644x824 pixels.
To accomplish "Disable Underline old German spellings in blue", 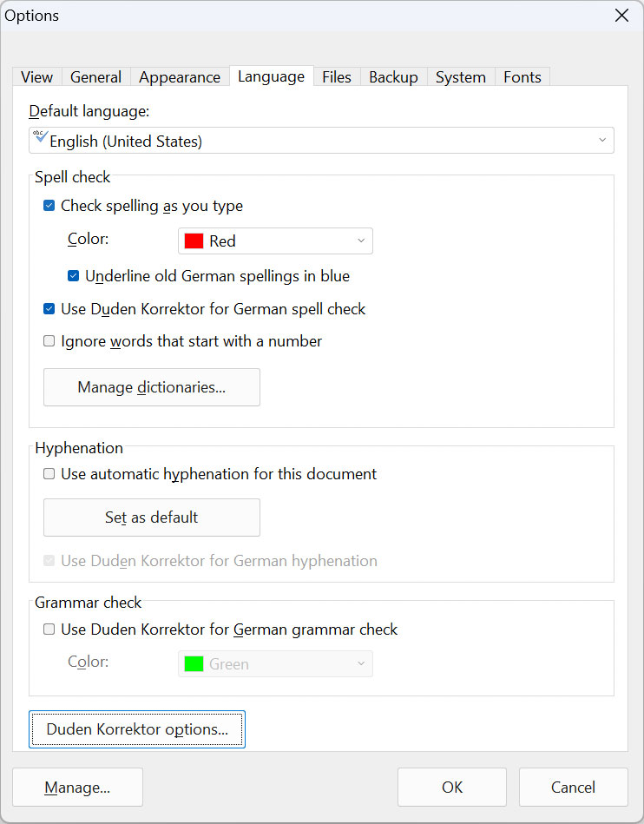I will click(x=74, y=276).
